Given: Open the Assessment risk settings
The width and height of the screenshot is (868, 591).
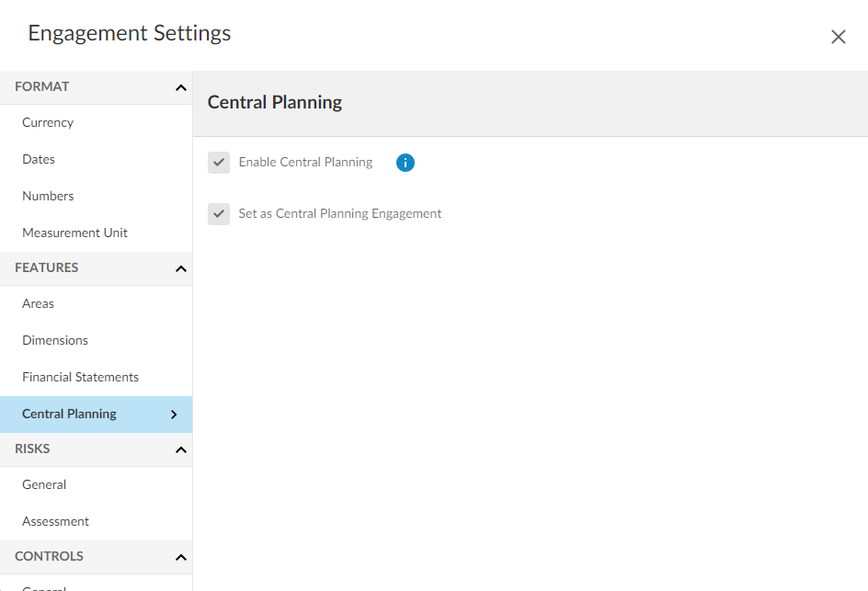Looking at the screenshot, I should coord(55,521).
